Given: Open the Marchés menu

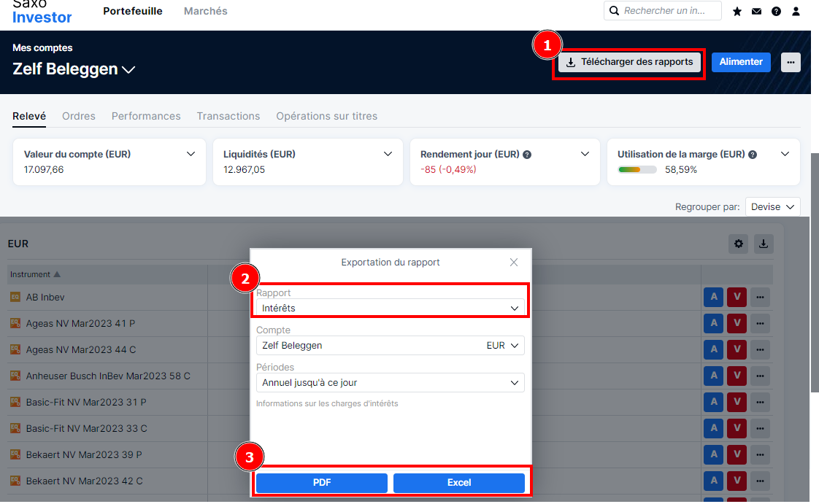Looking at the screenshot, I should 206,11.
